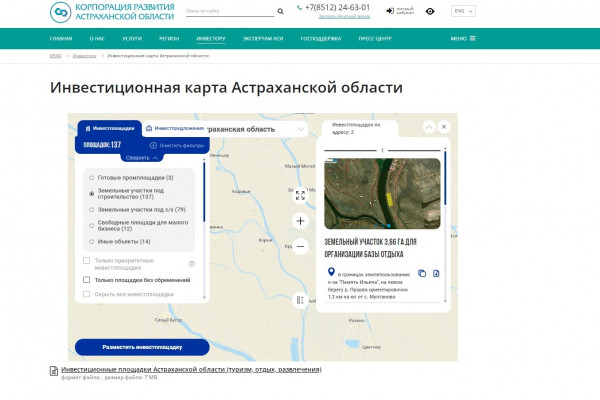This screenshot has width=600, height=400.
Task: Click the КРАО breadcrumb link
Action: [x=55, y=56]
